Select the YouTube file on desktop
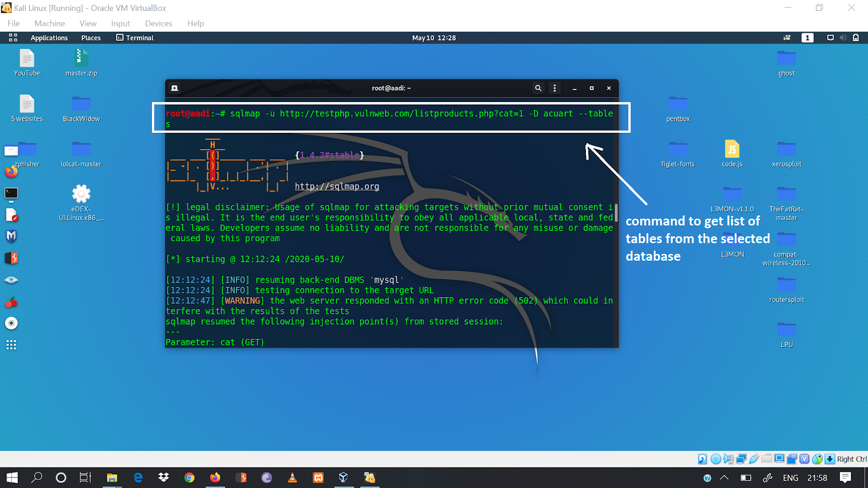Image resolution: width=868 pixels, height=488 pixels. [27, 63]
